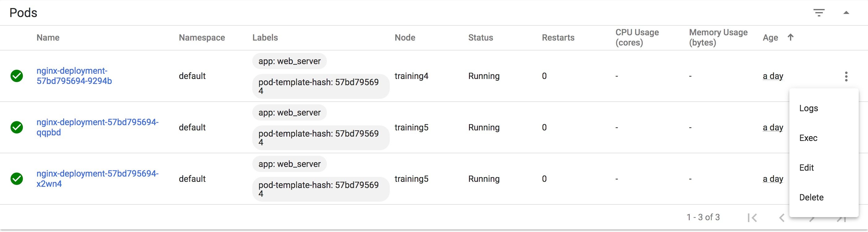Viewport: 868px width, 232px height.
Task: Sort pods by the Status column header
Action: [x=480, y=37]
